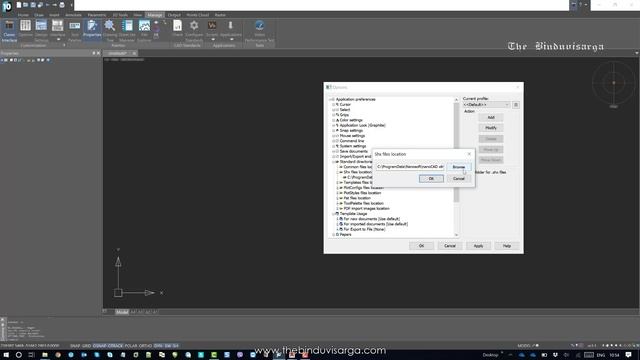Click the Print icon in quick access toolbar

pos(62,5)
